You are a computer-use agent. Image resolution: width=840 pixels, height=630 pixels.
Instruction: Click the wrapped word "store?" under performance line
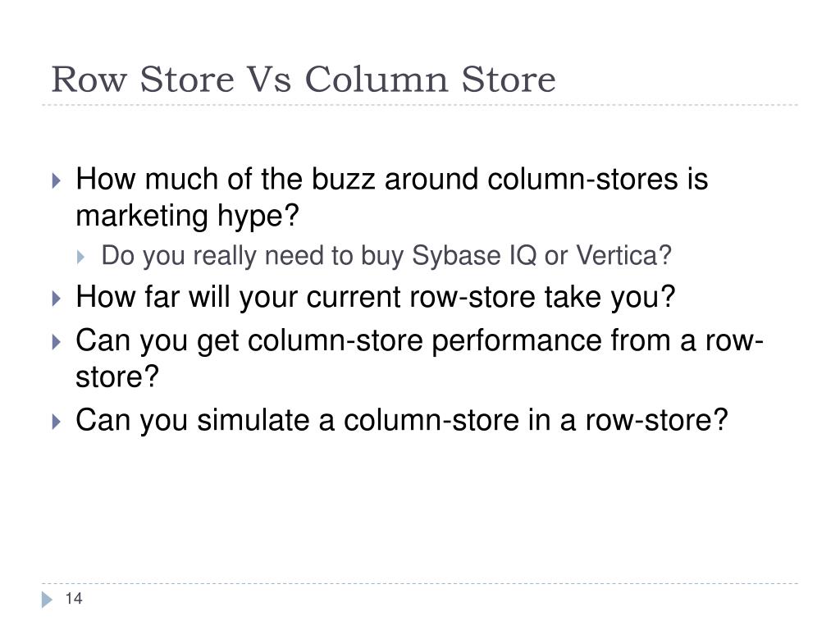pyautogui.click(x=117, y=377)
